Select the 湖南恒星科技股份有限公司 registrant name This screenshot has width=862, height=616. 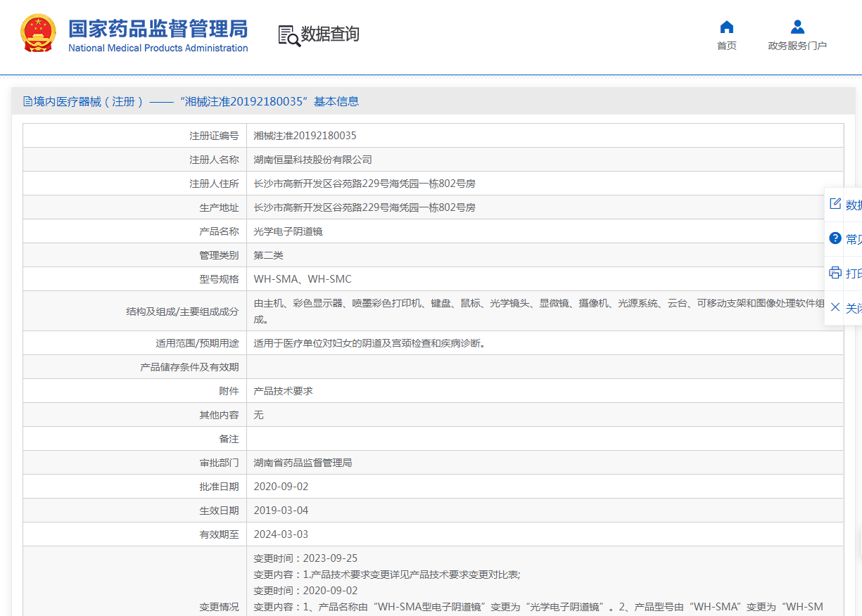click(x=312, y=160)
